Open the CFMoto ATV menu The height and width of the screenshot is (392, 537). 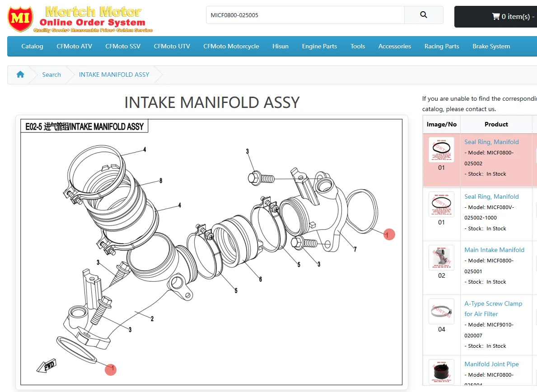[x=75, y=46]
